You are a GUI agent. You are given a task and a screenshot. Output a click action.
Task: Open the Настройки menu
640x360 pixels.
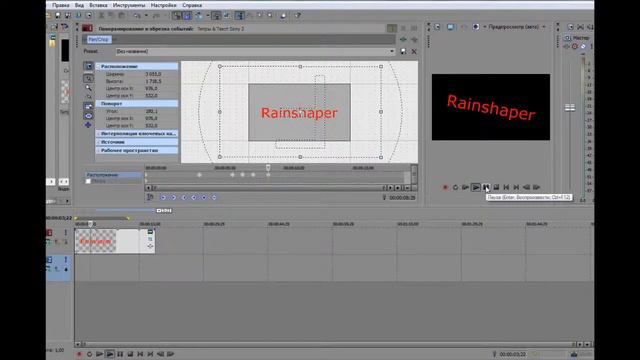164,5
